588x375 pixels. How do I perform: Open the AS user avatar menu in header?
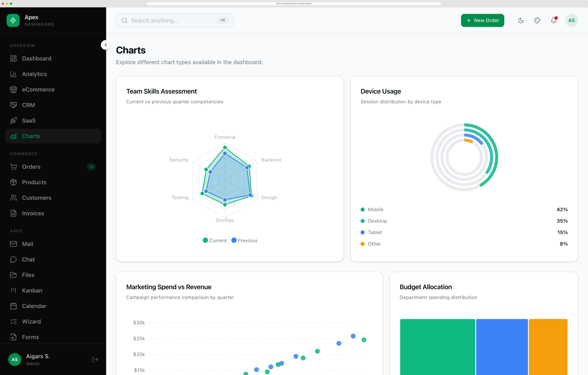[x=571, y=20]
